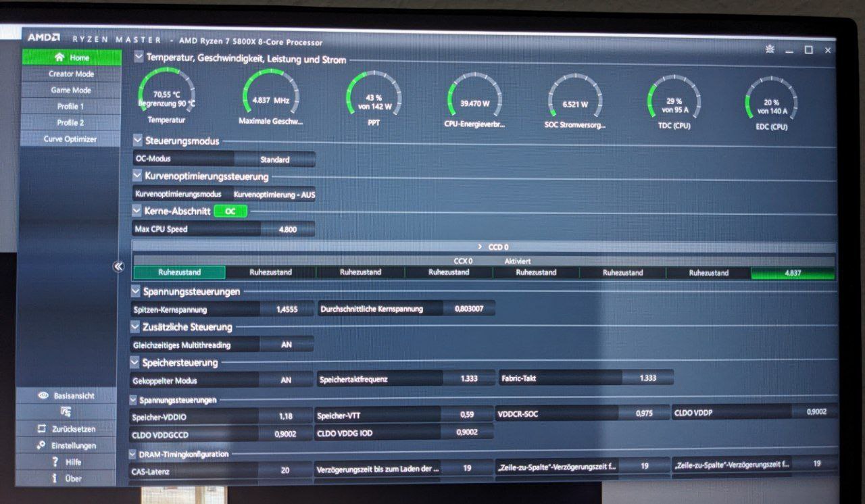
Task: Select the first green-highlighted Ruhezustand core
Action: (179, 272)
